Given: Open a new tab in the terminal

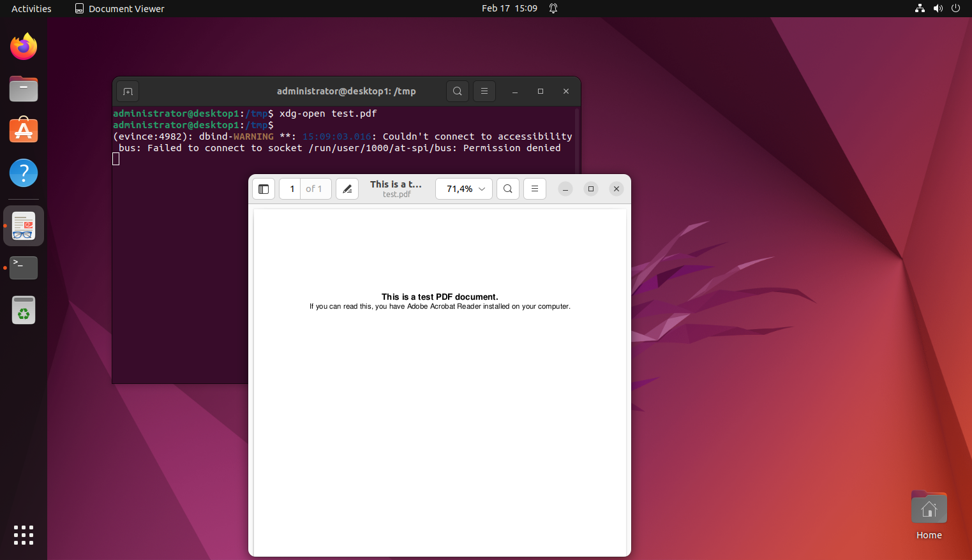Looking at the screenshot, I should click(x=128, y=91).
